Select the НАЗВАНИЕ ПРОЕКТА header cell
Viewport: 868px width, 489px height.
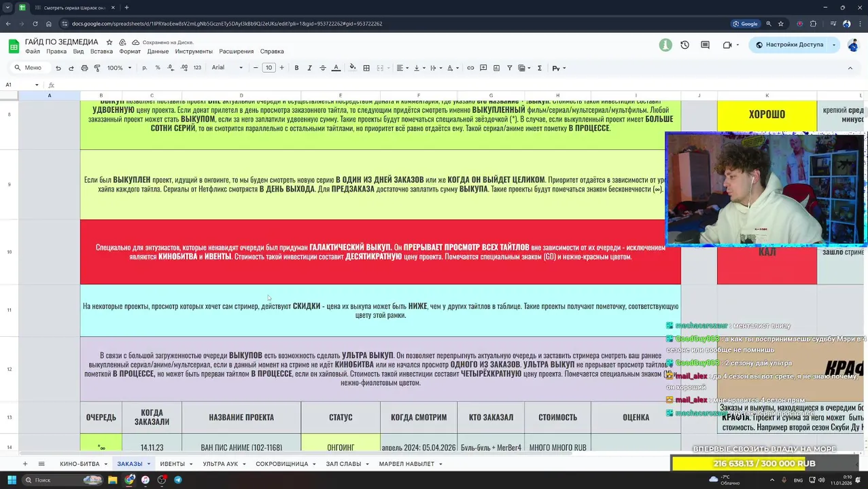pyautogui.click(x=241, y=418)
